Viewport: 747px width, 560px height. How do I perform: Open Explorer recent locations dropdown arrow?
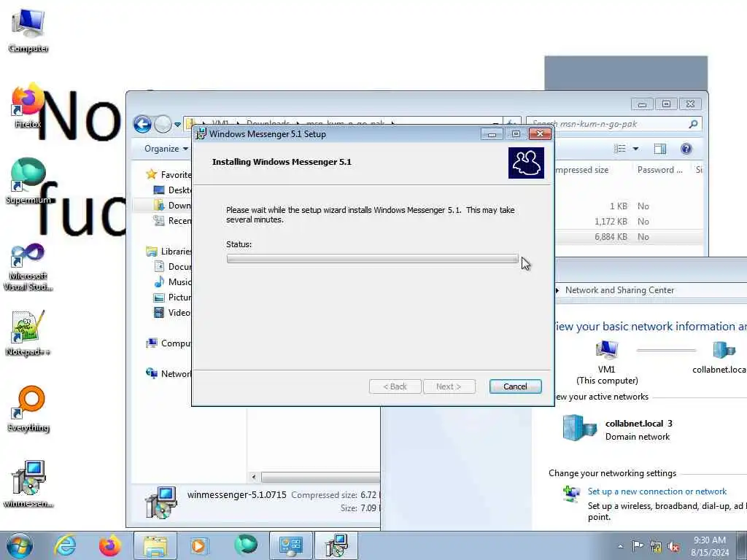178,124
